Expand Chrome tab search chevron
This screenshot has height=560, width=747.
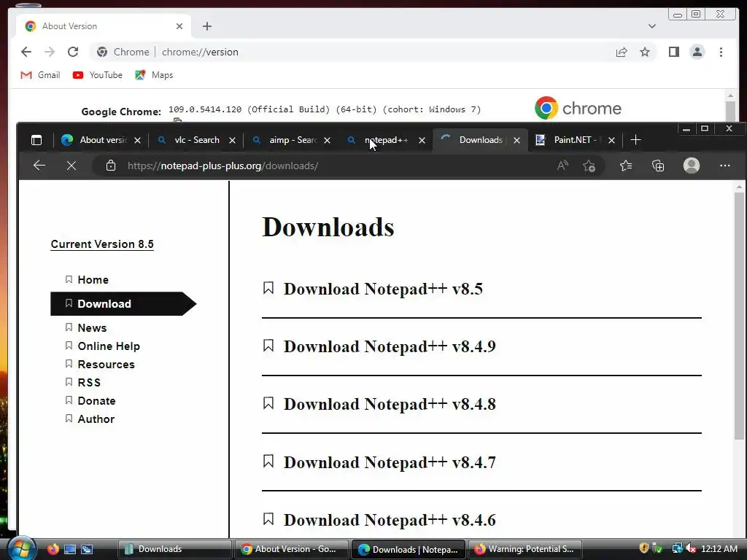(x=651, y=26)
